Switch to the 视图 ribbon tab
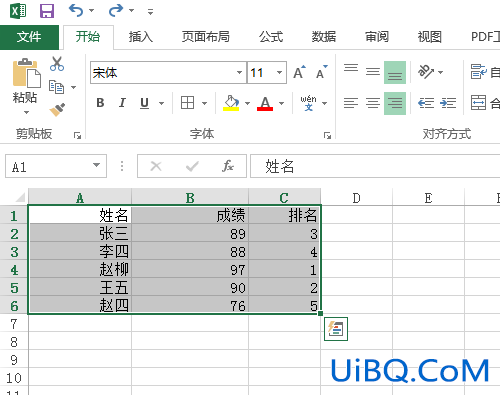Viewport: 500px width, 395px height. tap(430, 37)
